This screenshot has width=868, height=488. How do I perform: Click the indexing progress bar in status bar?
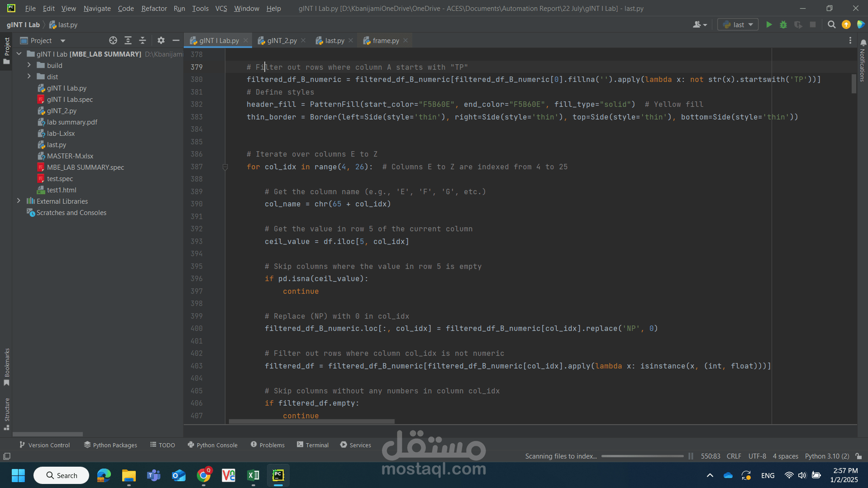[642, 456]
